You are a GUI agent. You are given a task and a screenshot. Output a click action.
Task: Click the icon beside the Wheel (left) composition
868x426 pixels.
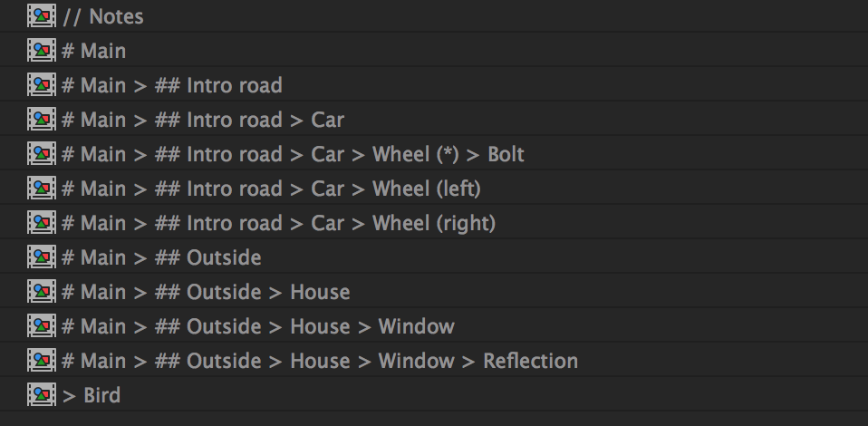point(42,189)
